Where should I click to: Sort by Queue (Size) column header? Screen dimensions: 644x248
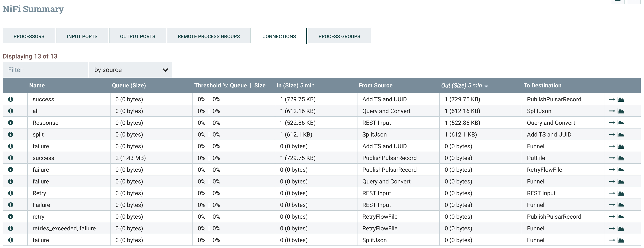[129, 85]
